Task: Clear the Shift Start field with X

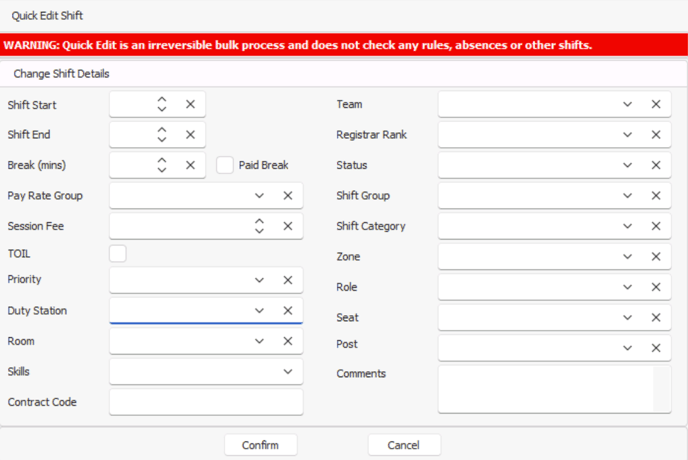Action: [x=190, y=104]
